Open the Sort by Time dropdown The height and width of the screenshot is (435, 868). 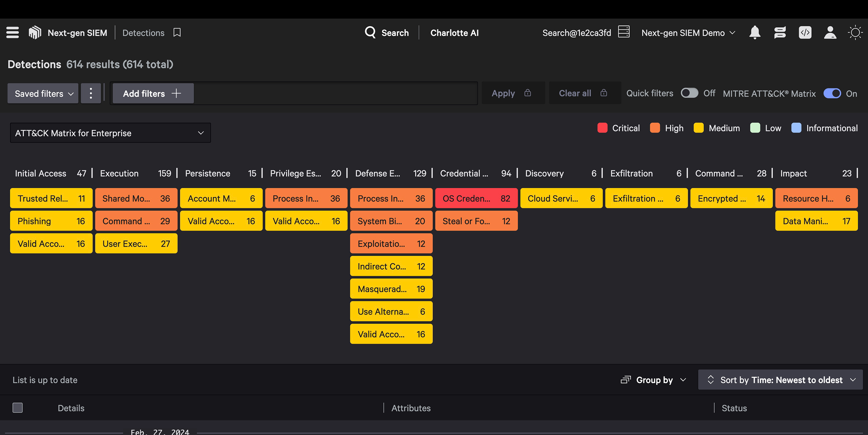[x=781, y=380]
